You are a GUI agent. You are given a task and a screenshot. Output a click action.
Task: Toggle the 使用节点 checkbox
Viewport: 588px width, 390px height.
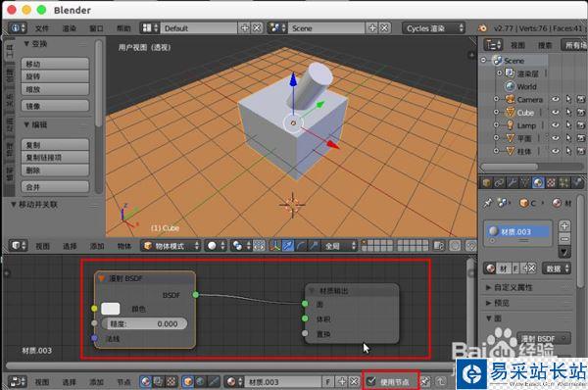[371, 382]
